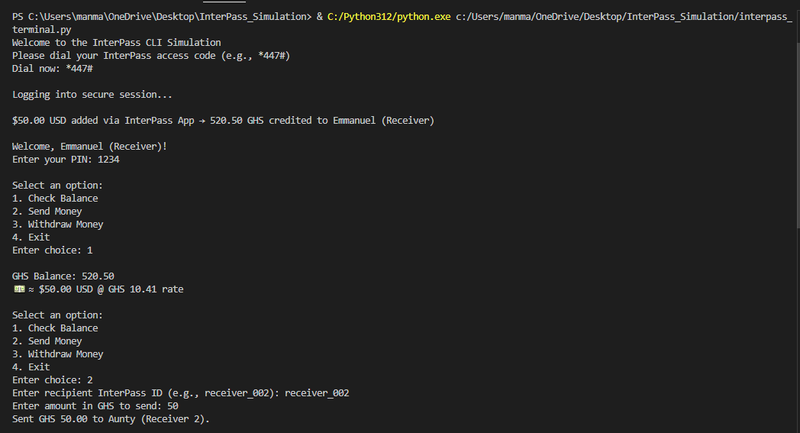Viewport: 800px width, 433px height.
Task: Click the 'Enter your PIN: 1234' line
Action: 66,160
